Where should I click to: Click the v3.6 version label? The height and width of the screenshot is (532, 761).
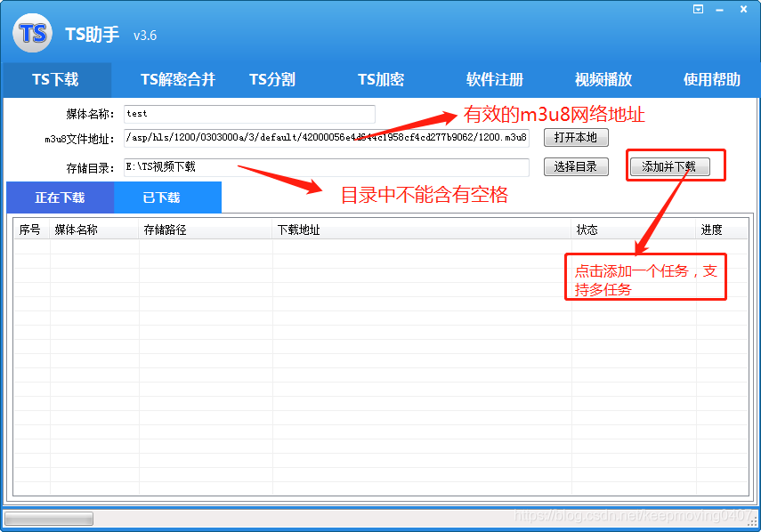click(x=145, y=36)
